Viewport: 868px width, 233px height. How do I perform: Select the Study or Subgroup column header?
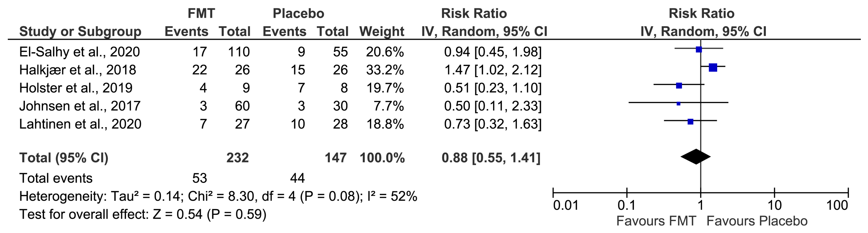point(80,32)
